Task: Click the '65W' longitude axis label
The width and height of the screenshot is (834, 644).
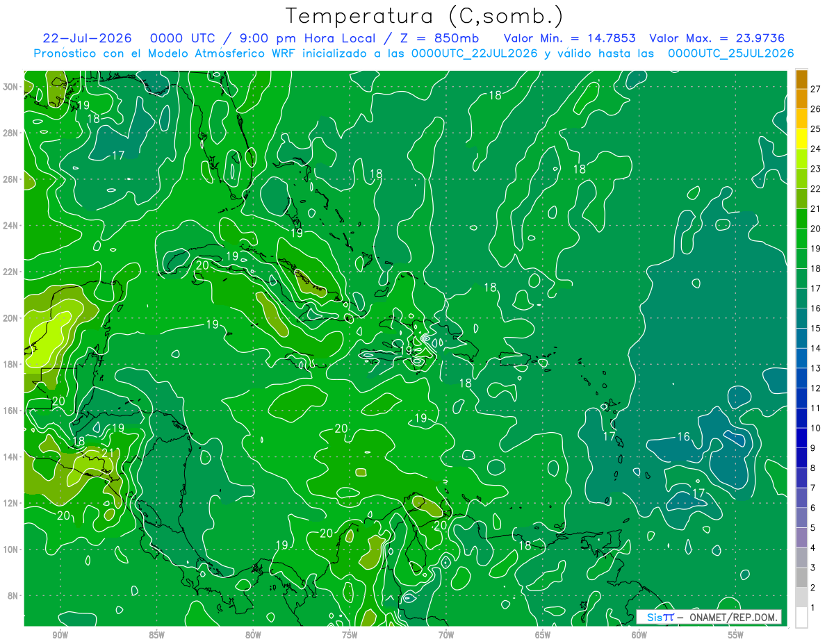Action: [x=543, y=635]
